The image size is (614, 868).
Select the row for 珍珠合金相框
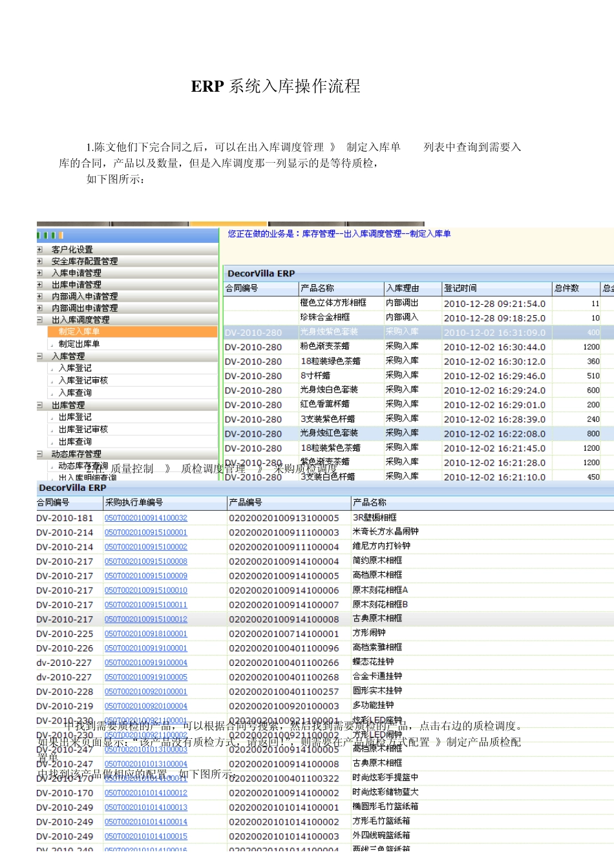pos(419,318)
